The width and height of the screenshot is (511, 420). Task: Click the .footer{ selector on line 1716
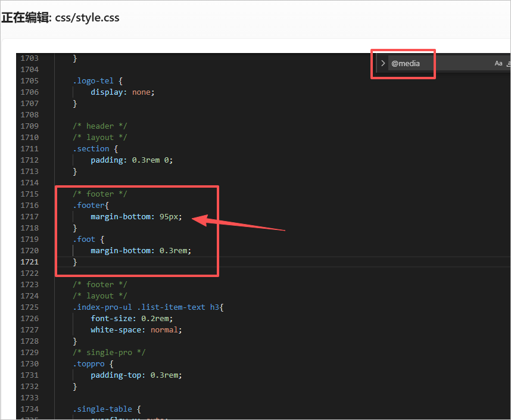click(x=91, y=205)
